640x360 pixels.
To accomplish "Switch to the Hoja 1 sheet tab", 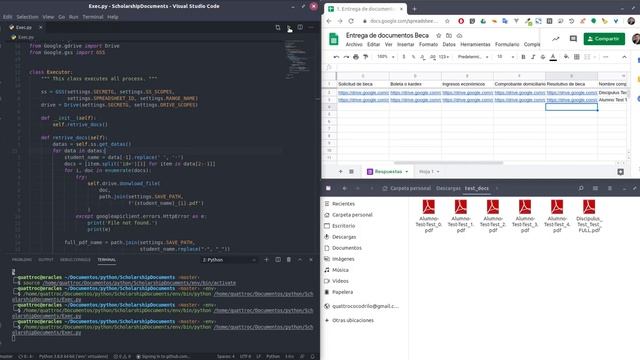I will point(426,172).
